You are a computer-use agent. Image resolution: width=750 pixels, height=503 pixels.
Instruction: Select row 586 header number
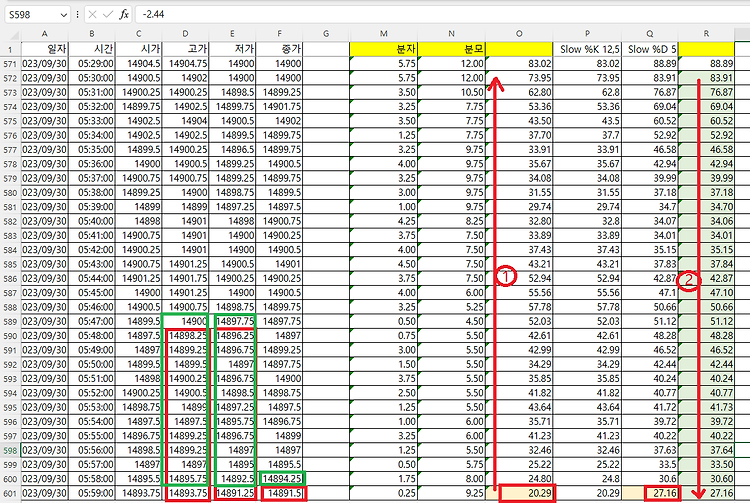[x=10, y=279]
